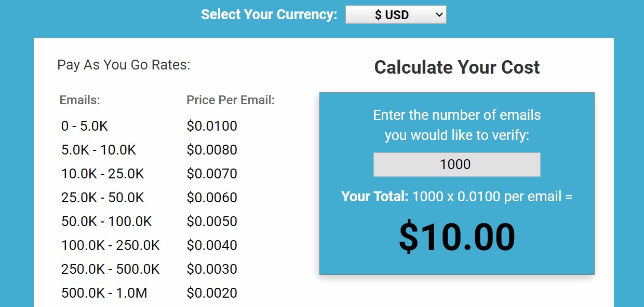The width and height of the screenshot is (644, 307).
Task: Select the 500.0K - 1.0M emails tier
Action: tap(104, 293)
